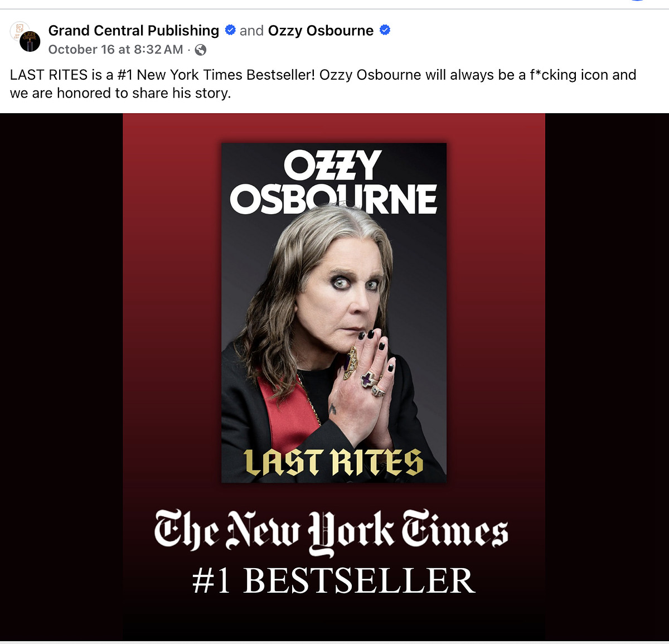
Task: Open the Ozzy Osbourne page link
Action: tap(321, 30)
